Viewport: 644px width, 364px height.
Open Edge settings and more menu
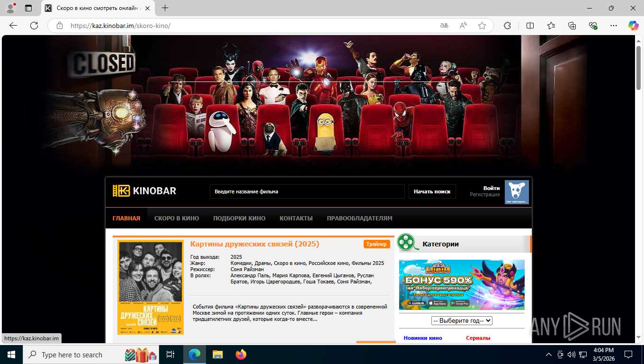614,26
